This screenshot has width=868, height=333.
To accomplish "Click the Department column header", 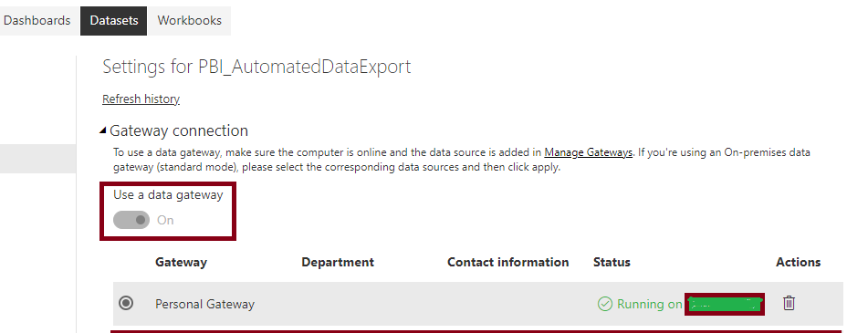I will tap(338, 262).
